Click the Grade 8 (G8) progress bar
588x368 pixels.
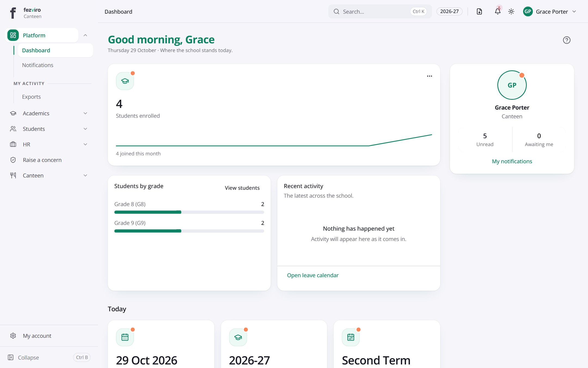click(189, 212)
